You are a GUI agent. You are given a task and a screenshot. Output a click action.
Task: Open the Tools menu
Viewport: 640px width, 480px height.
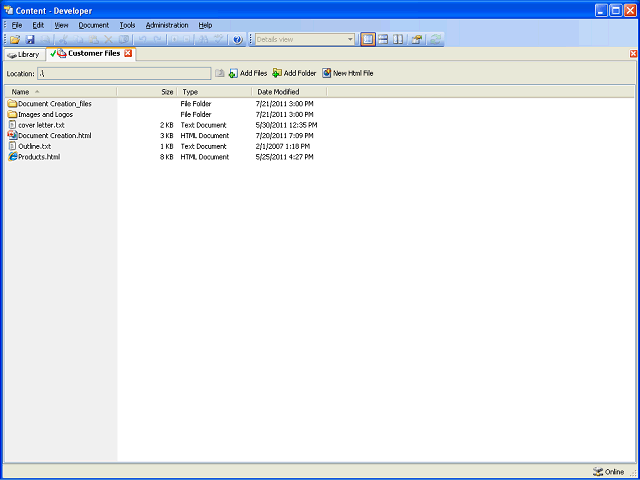point(127,25)
